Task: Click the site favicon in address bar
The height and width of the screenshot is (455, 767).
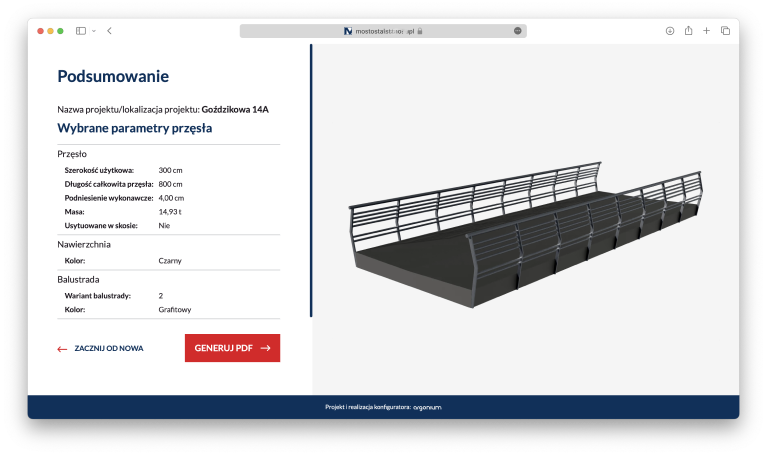Action: click(x=348, y=31)
